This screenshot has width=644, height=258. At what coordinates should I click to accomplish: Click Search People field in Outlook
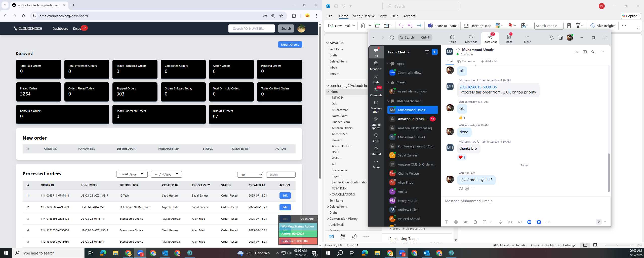(548, 26)
